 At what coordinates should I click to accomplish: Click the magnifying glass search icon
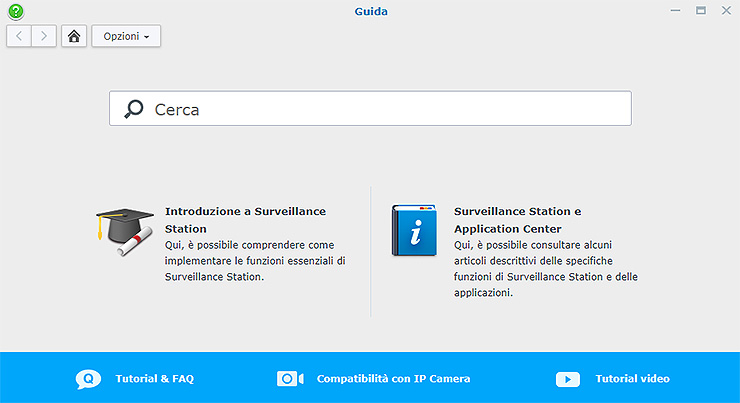[x=134, y=109]
